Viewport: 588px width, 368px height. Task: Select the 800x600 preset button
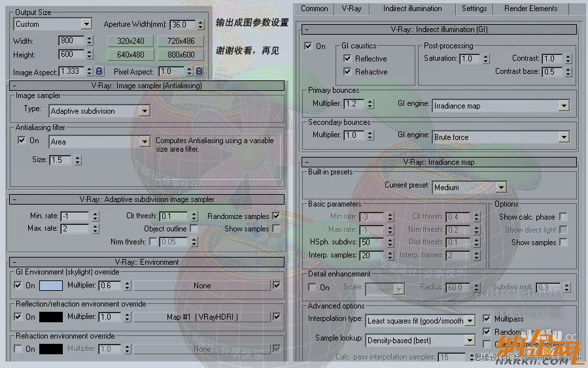click(181, 55)
